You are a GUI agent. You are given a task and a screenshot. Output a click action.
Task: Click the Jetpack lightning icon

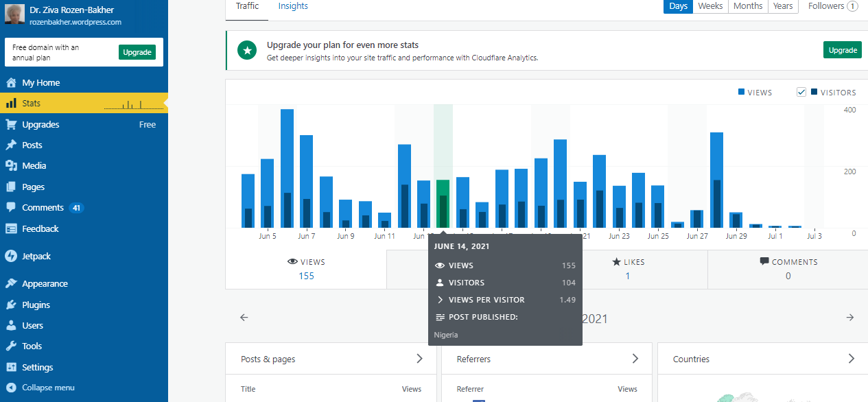(x=11, y=256)
